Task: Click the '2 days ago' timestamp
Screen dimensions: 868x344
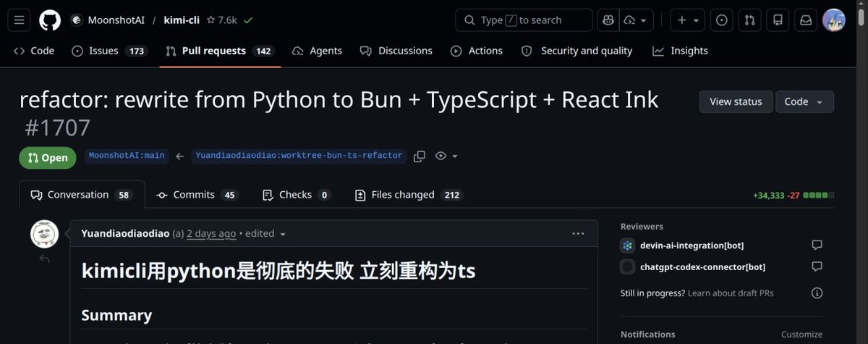Action: point(211,233)
